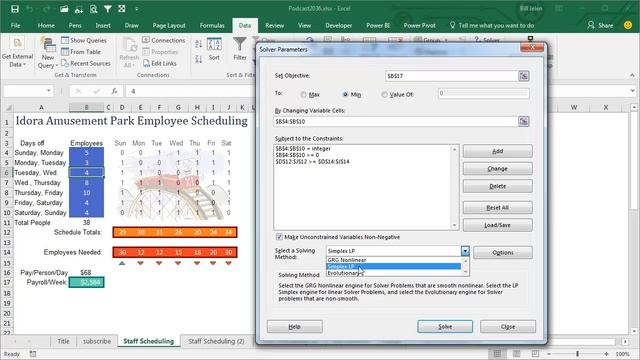The width and height of the screenshot is (640, 360).
Task: Click the Reset All button
Action: point(497,207)
